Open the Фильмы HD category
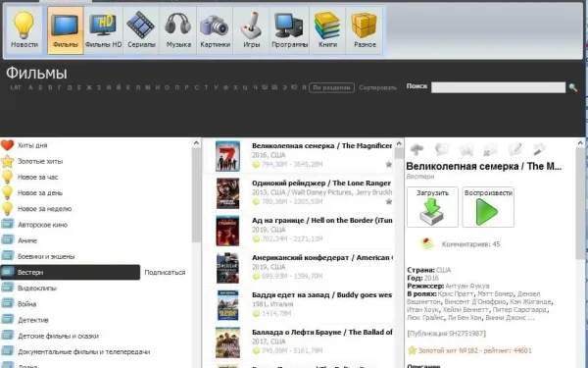The height and width of the screenshot is (368, 588). [x=103, y=30]
